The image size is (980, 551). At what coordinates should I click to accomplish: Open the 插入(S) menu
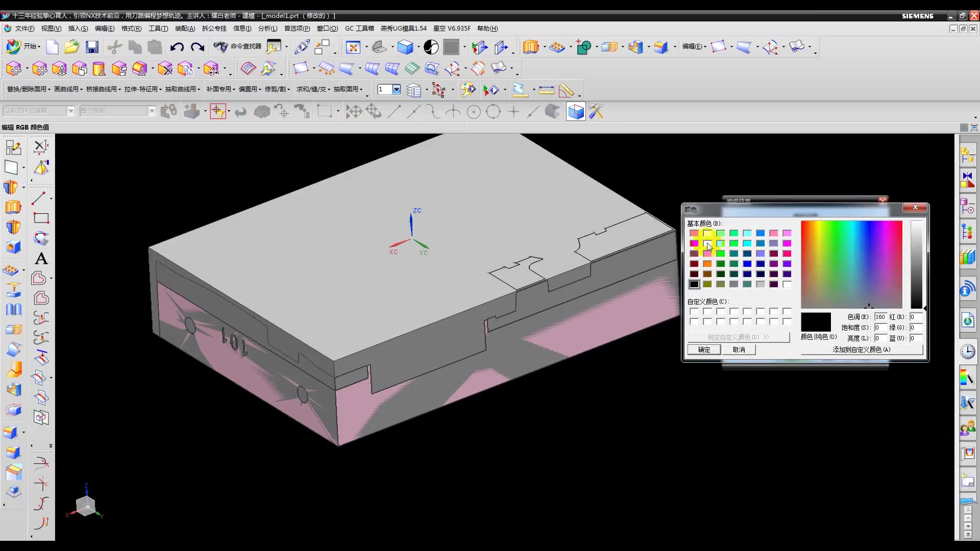(78, 29)
